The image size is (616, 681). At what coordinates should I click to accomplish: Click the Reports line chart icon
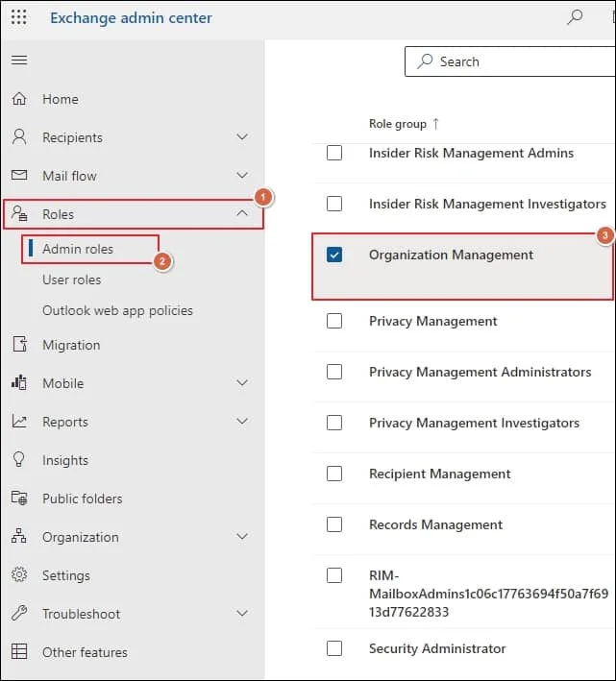(x=19, y=422)
